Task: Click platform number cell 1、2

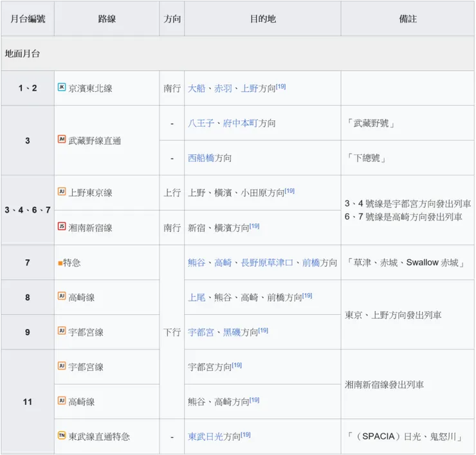Action: tap(28, 88)
